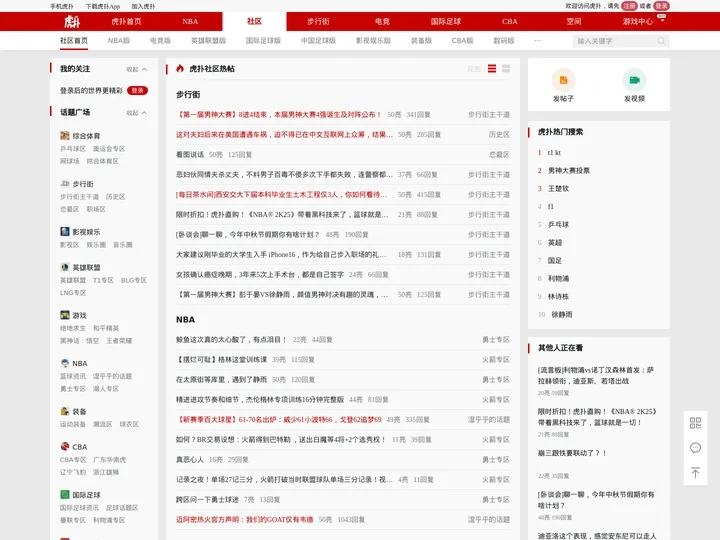
Task: Open hot search 男神大赛投票
Action: tap(568, 170)
